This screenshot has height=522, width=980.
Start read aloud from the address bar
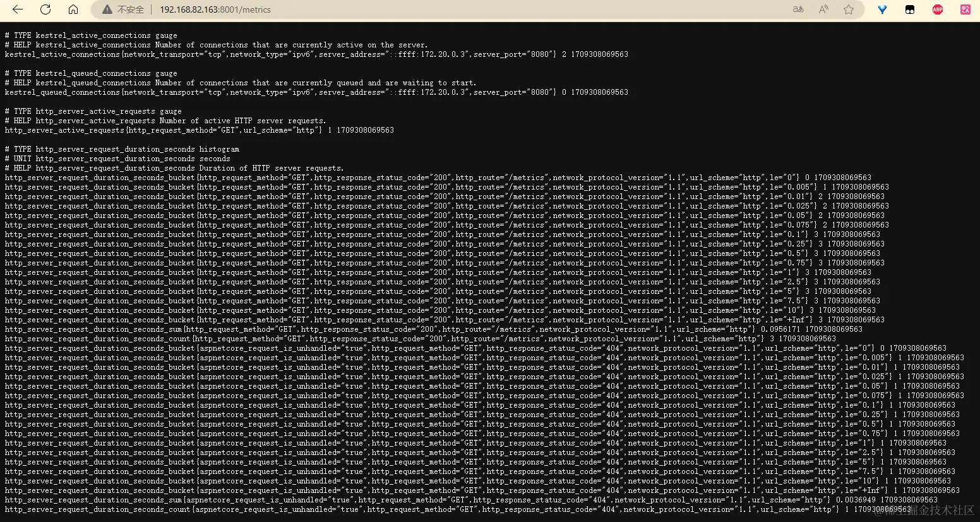(x=823, y=9)
